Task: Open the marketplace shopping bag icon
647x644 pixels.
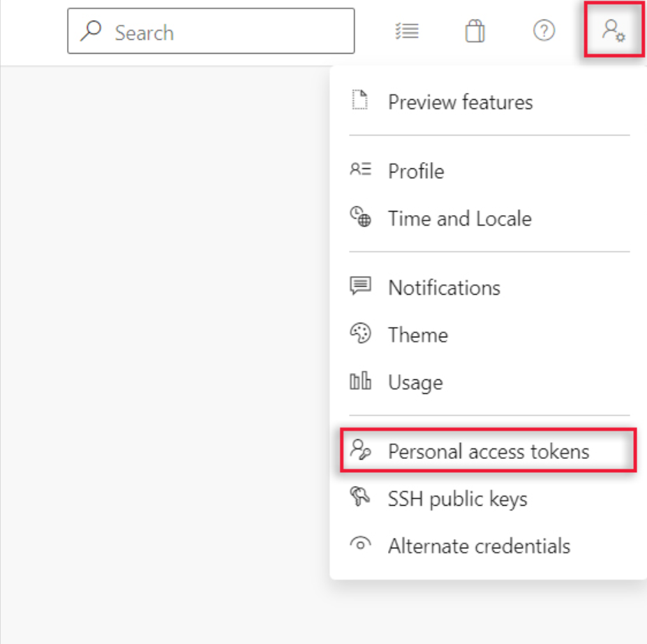Action: 475,31
